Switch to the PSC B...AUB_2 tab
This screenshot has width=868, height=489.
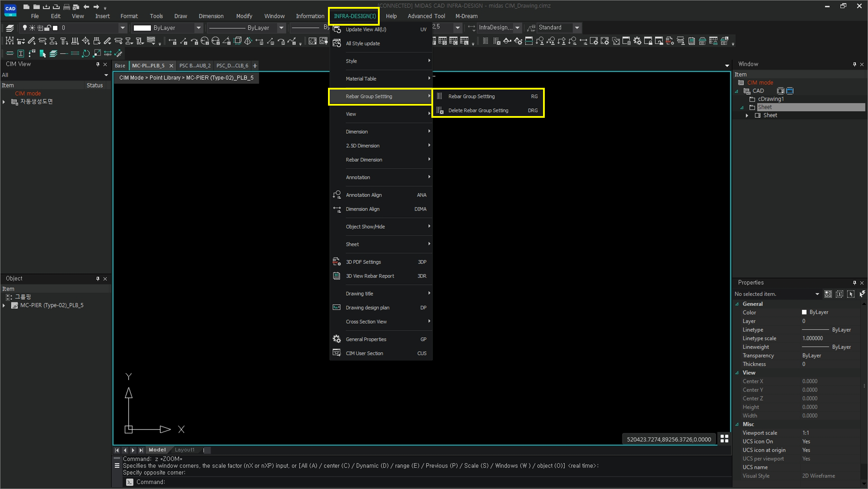coord(195,66)
